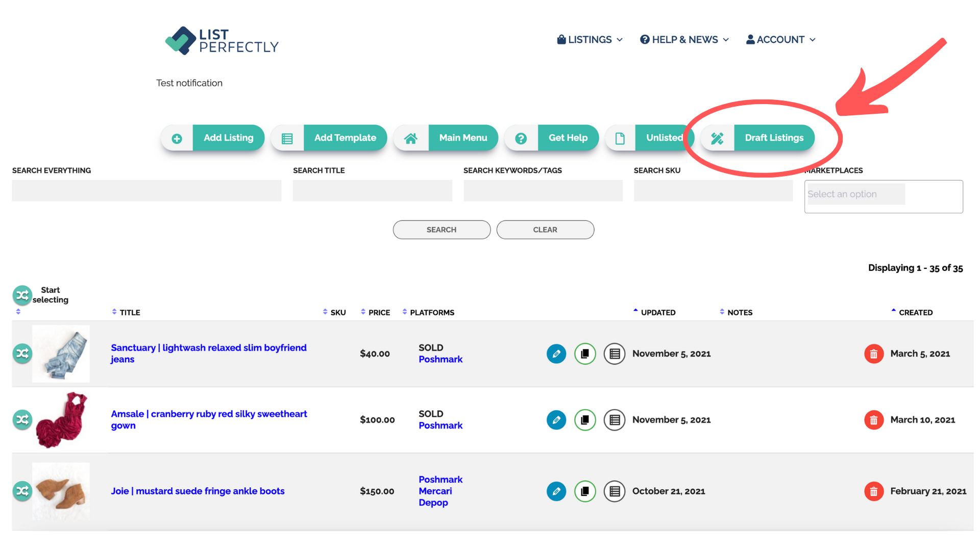Screen dimensions: 980x551
Task: Click the List Perfectly logo
Action: pyautogui.click(x=222, y=41)
